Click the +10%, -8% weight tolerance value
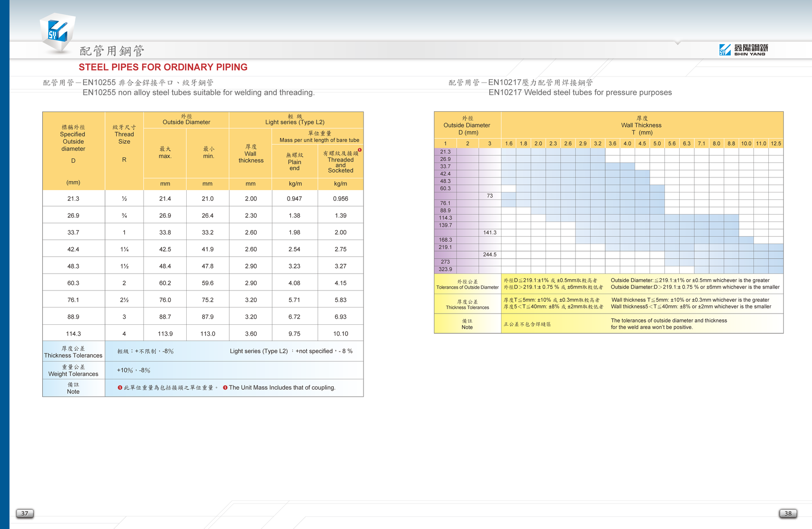This screenshot has width=812, height=529. click(x=134, y=370)
